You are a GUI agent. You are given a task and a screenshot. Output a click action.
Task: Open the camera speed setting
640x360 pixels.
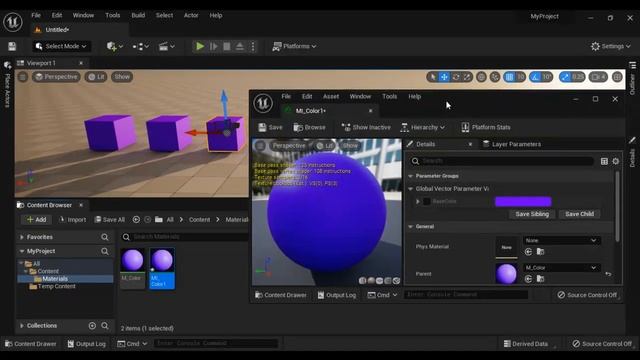[598, 77]
